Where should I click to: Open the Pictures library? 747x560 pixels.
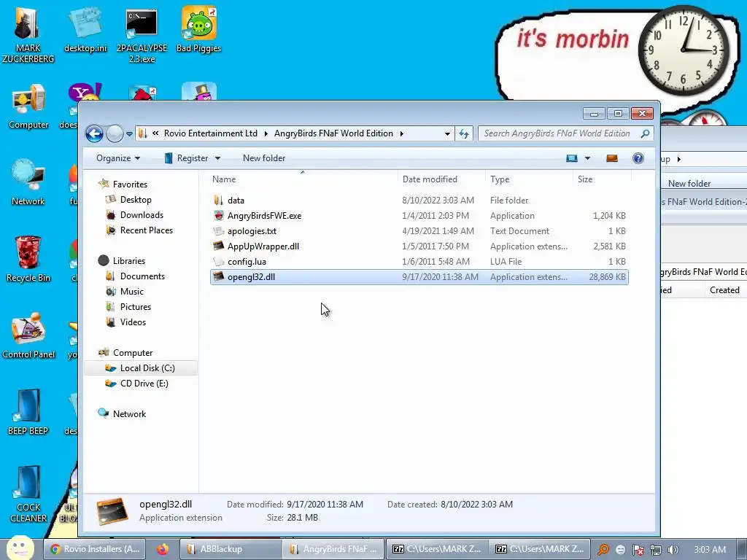[135, 307]
